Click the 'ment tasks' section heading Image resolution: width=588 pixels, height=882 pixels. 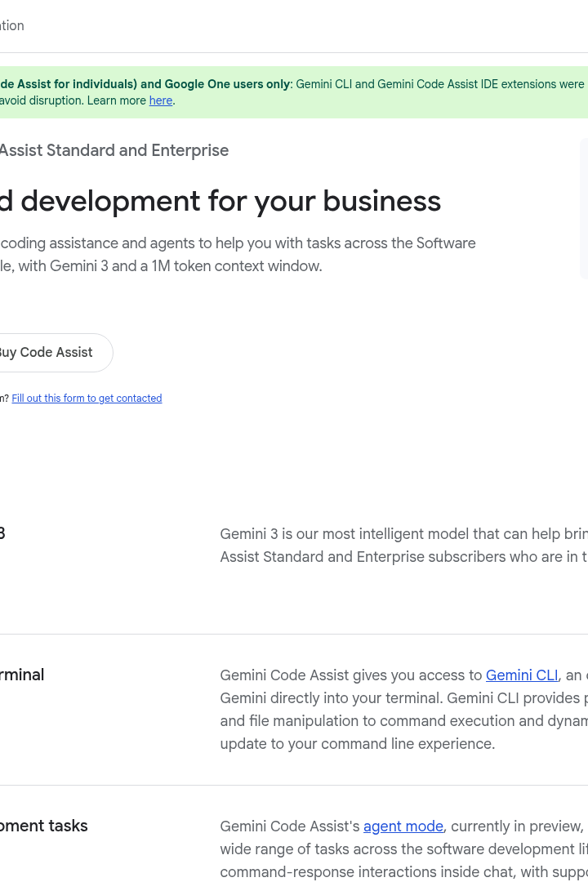(44, 826)
